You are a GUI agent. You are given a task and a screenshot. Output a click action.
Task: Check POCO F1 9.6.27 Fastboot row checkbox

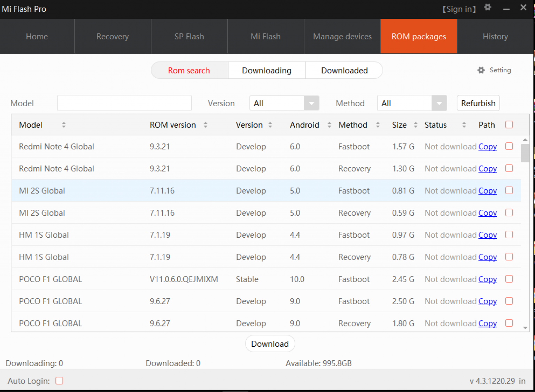tap(509, 301)
